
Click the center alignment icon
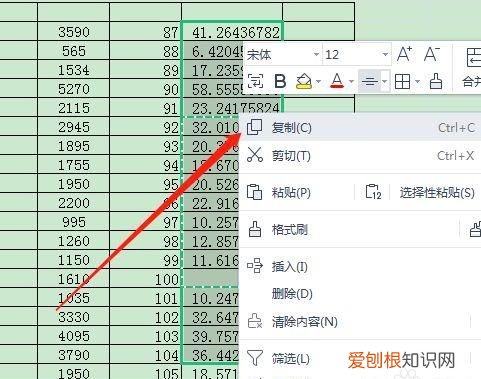pos(369,81)
